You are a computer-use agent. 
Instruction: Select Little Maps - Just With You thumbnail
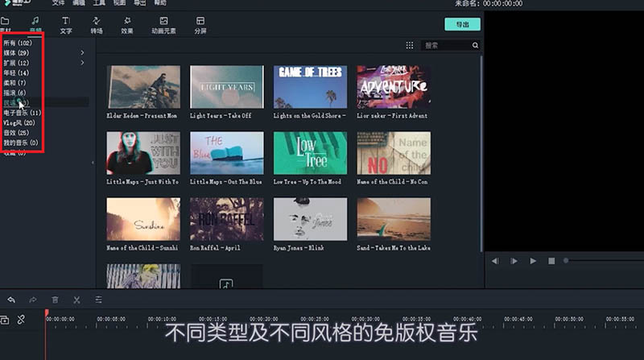coord(143,153)
